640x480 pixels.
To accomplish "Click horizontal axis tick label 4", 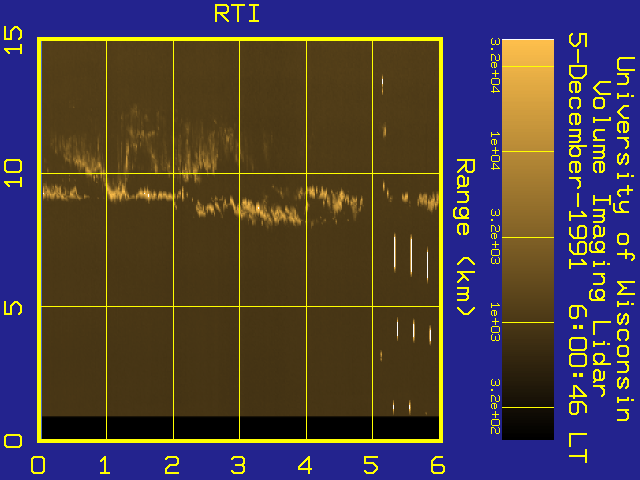I will point(305,465).
